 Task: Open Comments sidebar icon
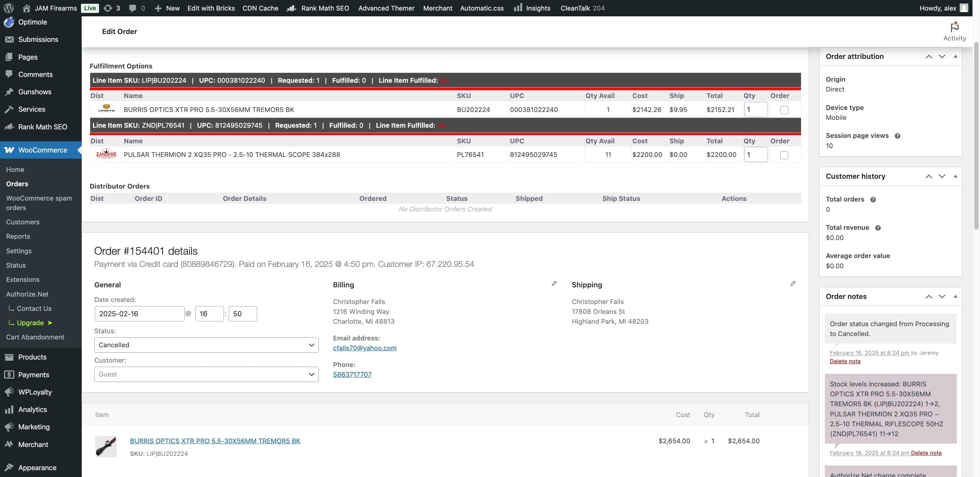tap(9, 74)
